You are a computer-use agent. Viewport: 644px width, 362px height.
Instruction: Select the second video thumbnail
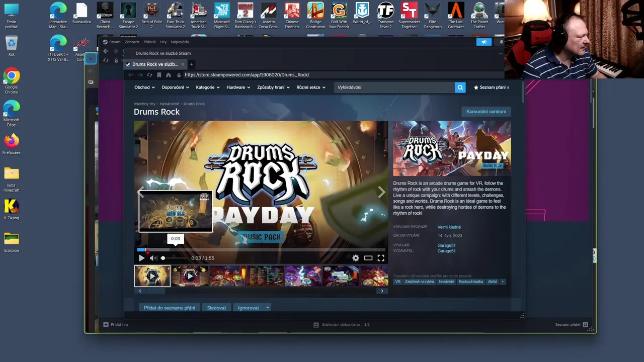tap(190, 276)
